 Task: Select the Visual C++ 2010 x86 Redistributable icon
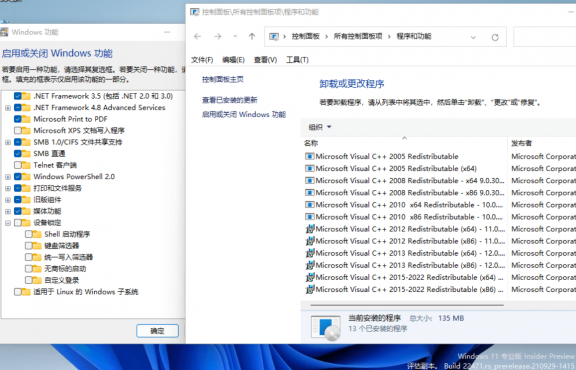pyautogui.click(x=310, y=217)
